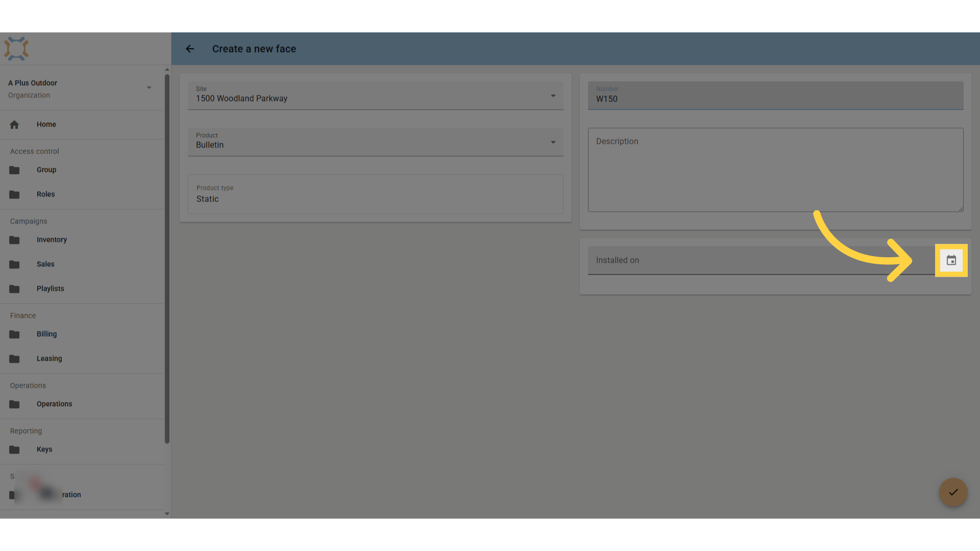The image size is (980, 551).
Task: Click the Keys folder icon
Action: 14,449
